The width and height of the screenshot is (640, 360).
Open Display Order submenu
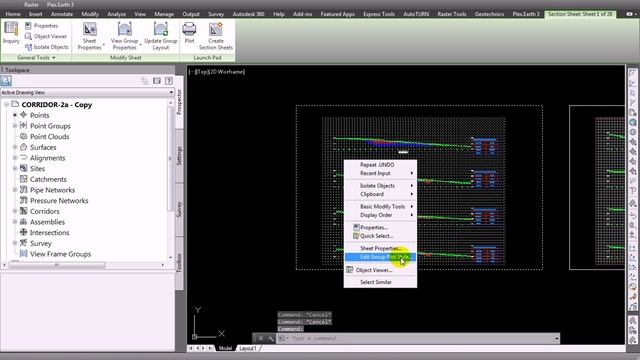[x=380, y=215]
